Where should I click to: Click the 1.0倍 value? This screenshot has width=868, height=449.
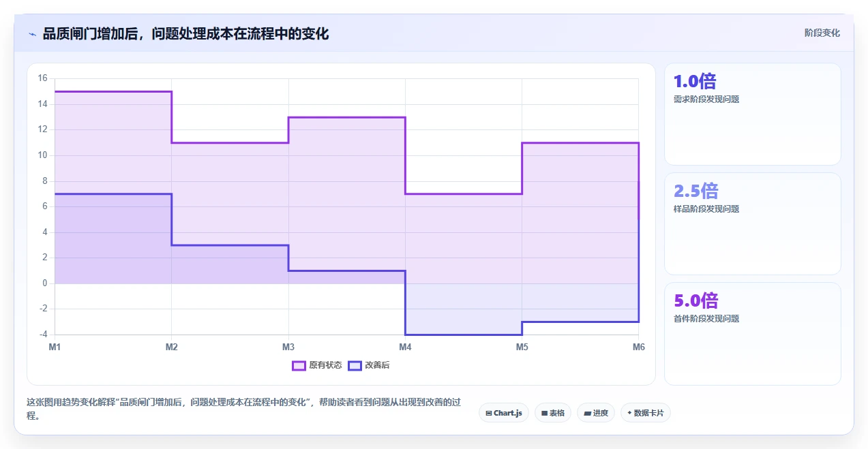695,82
